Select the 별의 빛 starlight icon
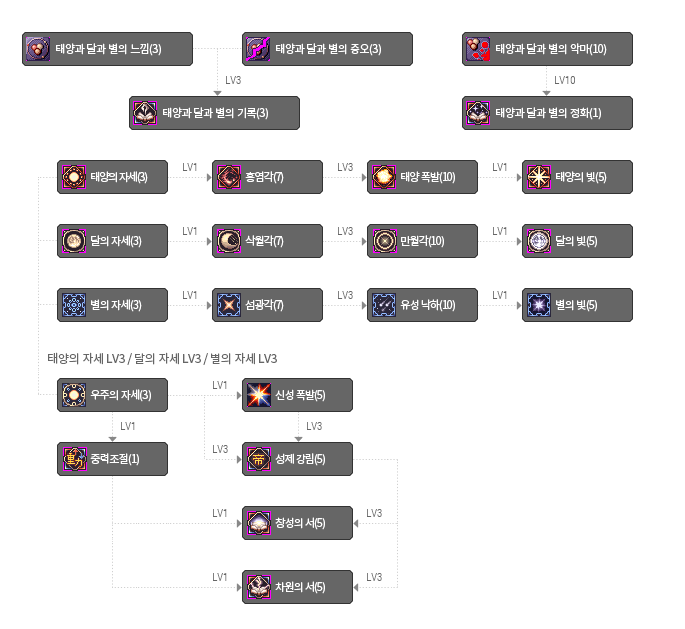Screen dimensions: 685x629 click(539, 305)
